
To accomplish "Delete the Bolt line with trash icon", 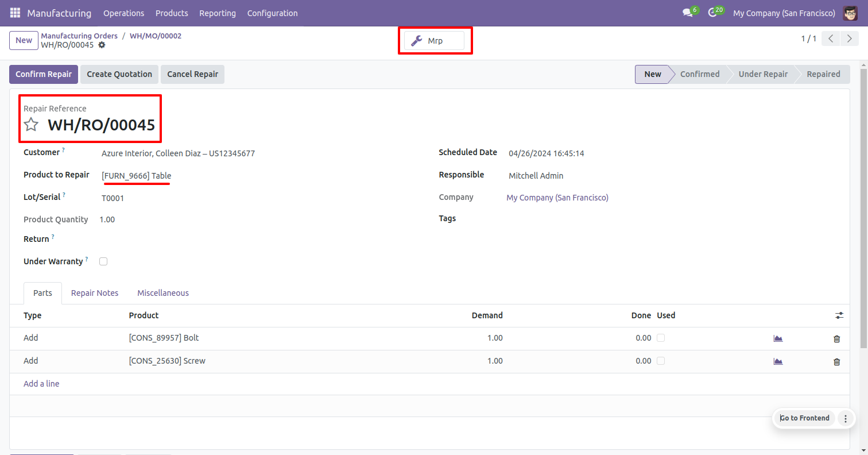I will [x=836, y=338].
